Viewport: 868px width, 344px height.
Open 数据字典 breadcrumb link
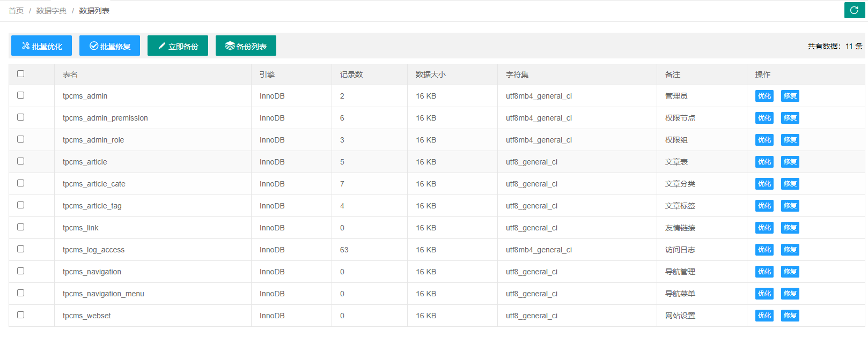coord(52,11)
